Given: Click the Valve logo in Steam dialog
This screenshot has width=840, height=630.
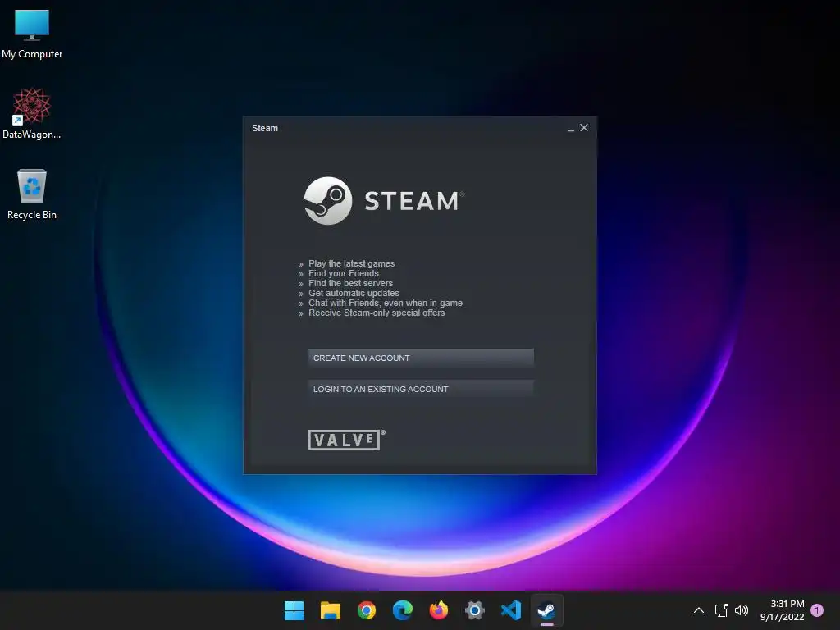Looking at the screenshot, I should point(346,440).
